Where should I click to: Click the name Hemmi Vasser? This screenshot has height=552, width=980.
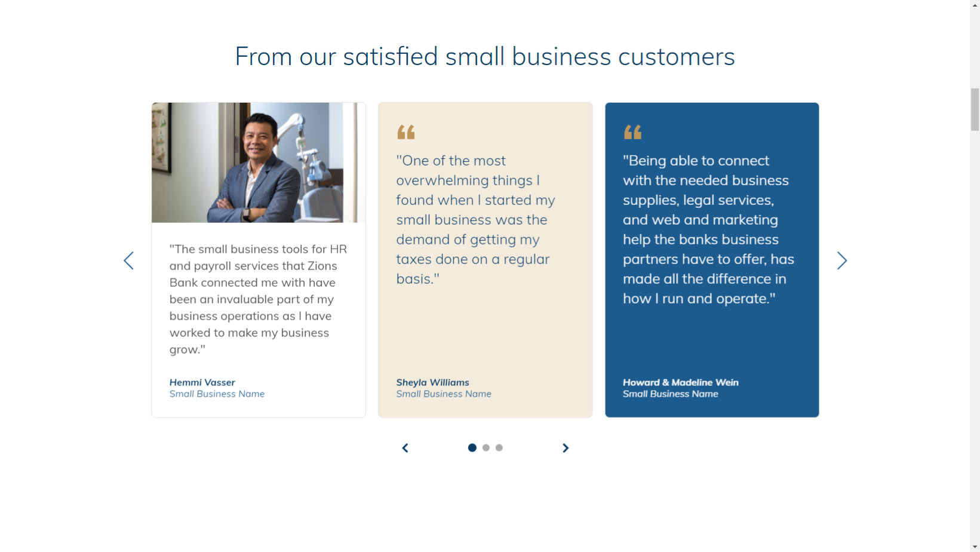[202, 382]
